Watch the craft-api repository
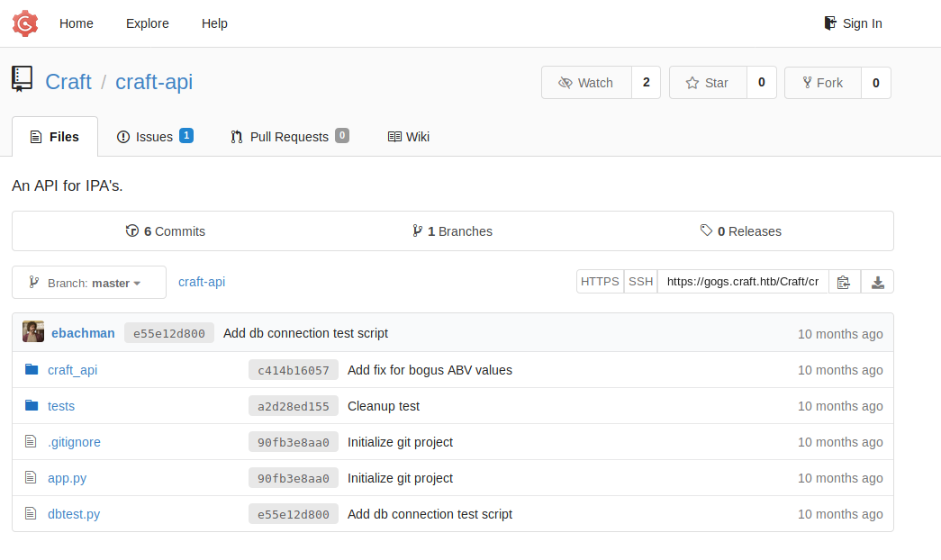This screenshot has height=560, width=941. (586, 83)
